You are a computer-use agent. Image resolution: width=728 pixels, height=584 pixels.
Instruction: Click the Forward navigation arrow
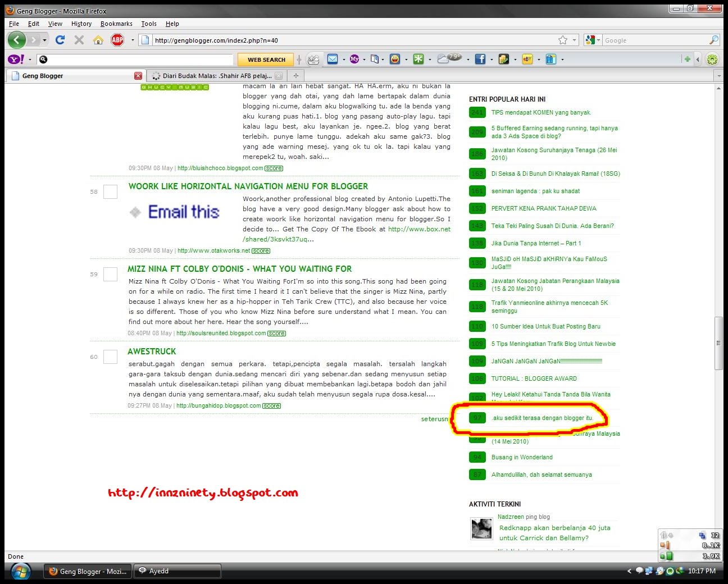coord(34,40)
